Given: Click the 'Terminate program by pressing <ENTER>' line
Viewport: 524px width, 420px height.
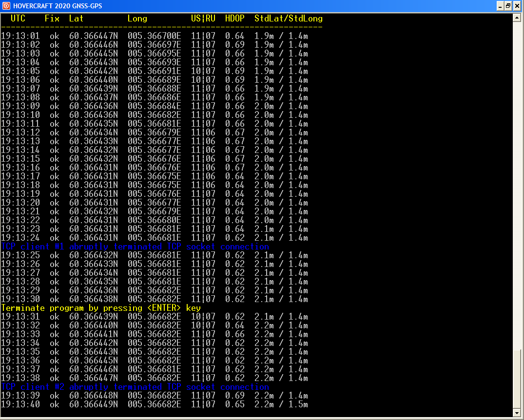Looking at the screenshot, I should click(x=101, y=308).
